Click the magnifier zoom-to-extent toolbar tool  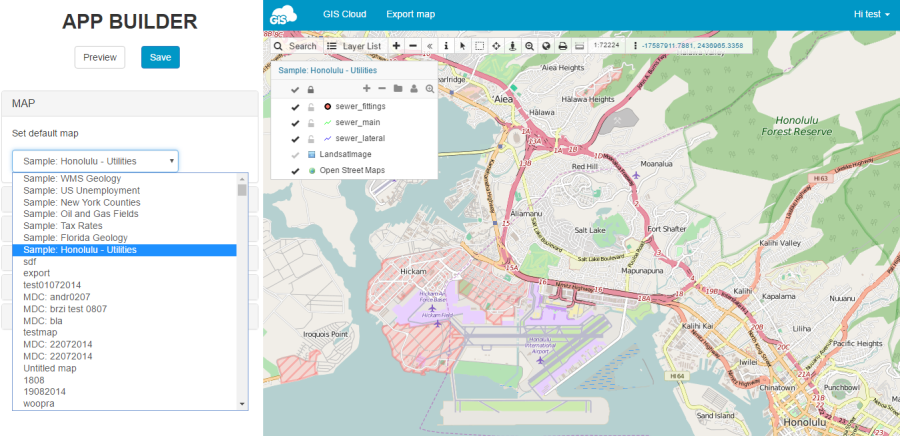coord(529,46)
